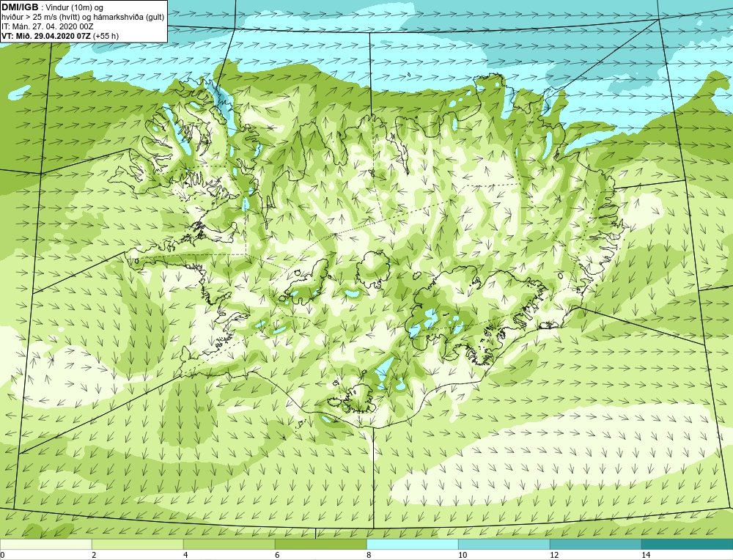
Task: Click the 12–14 m/s teal legend swatch
Action: click(595, 544)
